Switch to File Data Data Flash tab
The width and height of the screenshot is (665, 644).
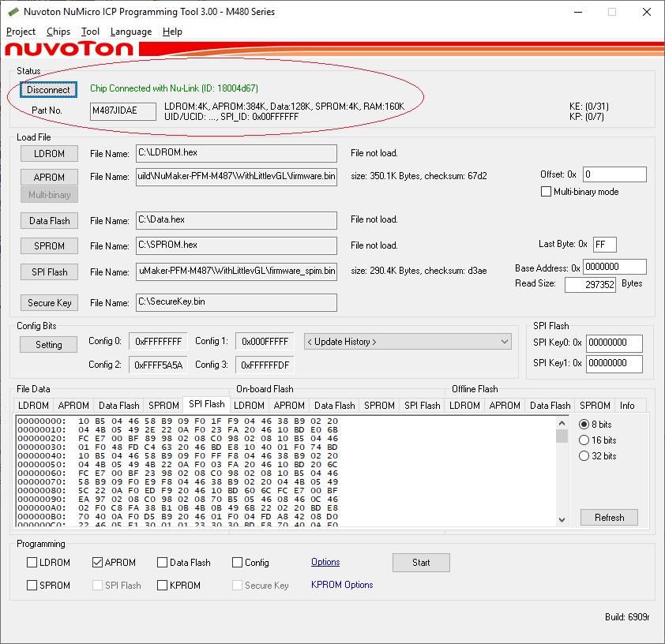coord(118,406)
